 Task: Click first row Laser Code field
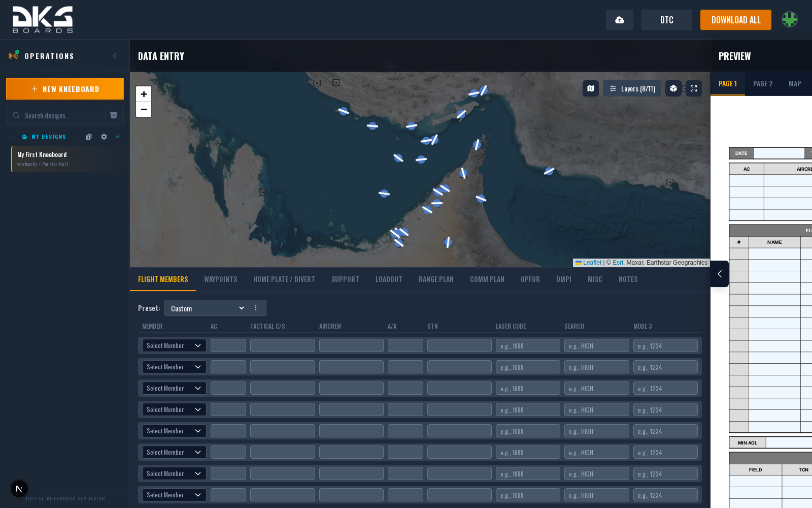(x=528, y=345)
